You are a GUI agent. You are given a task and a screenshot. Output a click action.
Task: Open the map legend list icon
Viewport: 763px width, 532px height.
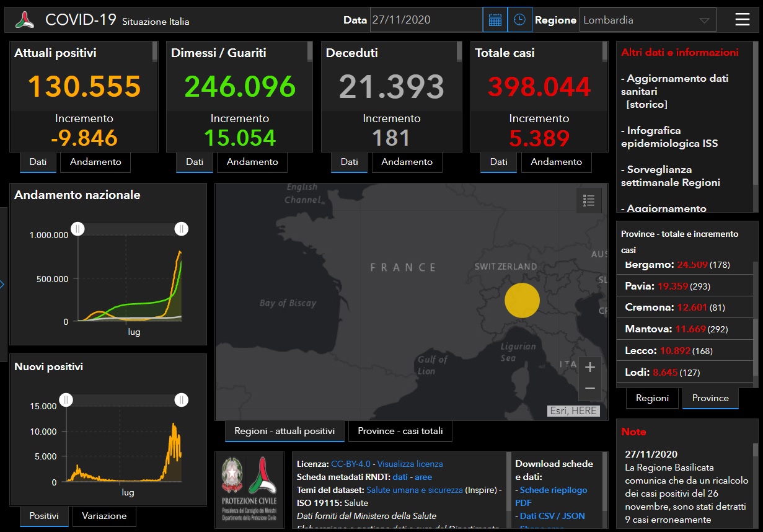tap(589, 200)
